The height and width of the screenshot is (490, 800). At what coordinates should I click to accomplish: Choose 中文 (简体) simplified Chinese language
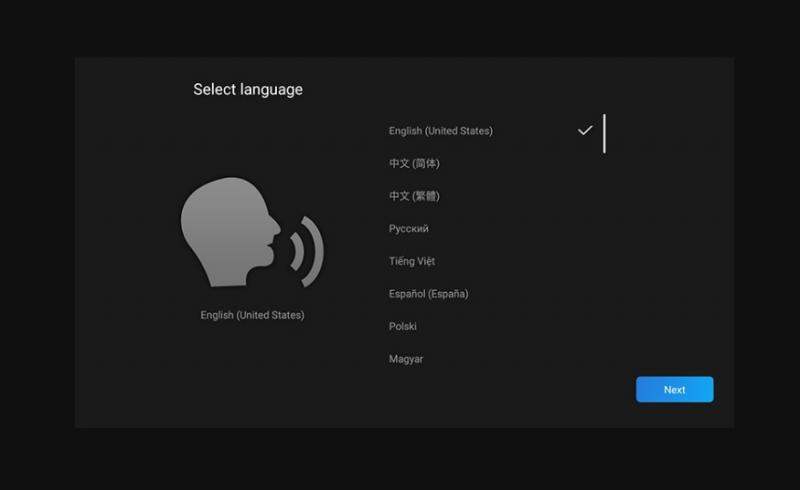[414, 163]
